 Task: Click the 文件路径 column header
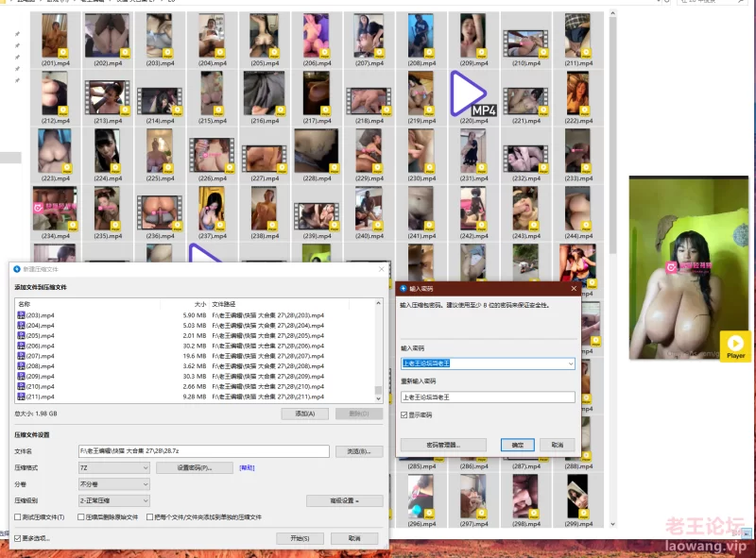(x=223, y=304)
